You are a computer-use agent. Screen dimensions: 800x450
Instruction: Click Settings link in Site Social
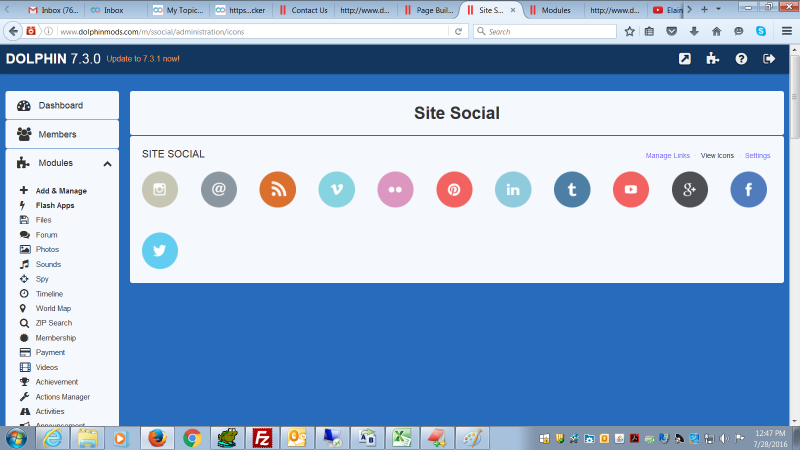coord(757,156)
